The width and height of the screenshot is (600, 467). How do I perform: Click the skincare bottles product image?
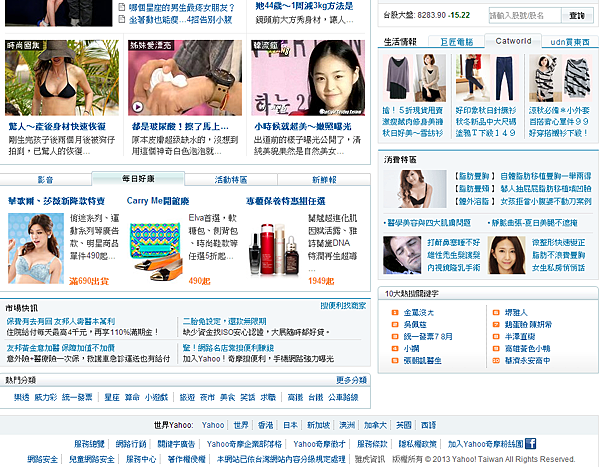point(274,250)
